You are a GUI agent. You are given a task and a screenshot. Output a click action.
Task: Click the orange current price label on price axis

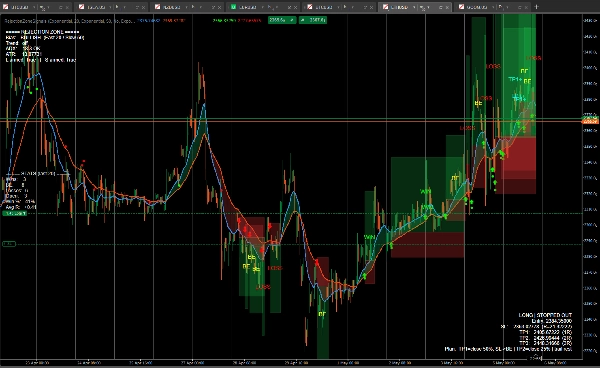coord(590,121)
